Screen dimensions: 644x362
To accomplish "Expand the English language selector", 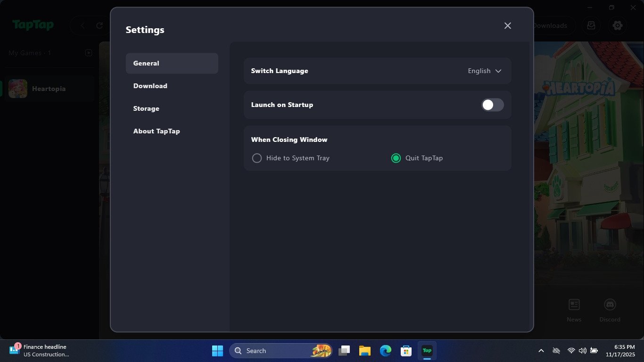I will (484, 71).
